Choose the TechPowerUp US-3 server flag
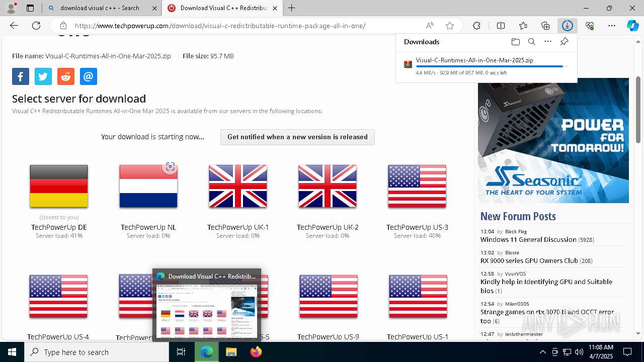The width and height of the screenshot is (644, 362). (x=417, y=186)
